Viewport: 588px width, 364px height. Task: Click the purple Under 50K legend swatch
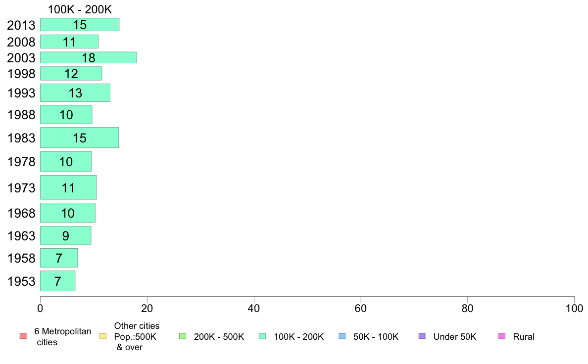coord(422,336)
